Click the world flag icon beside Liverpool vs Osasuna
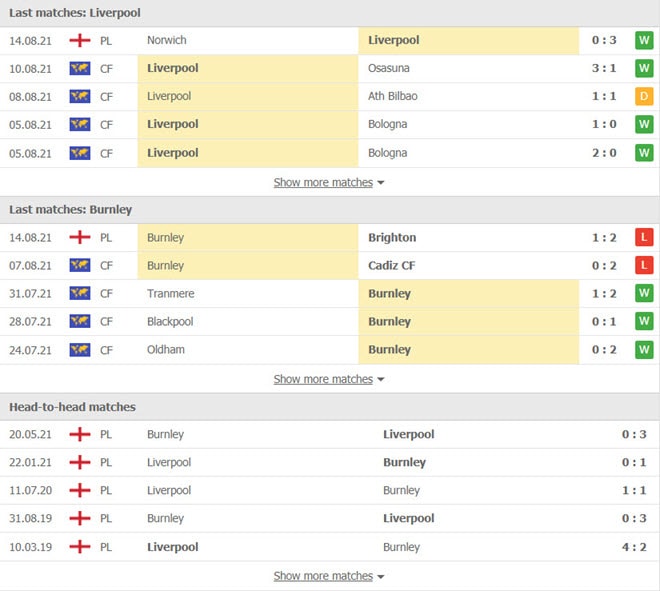Image resolution: width=660 pixels, height=591 pixels. [80, 68]
